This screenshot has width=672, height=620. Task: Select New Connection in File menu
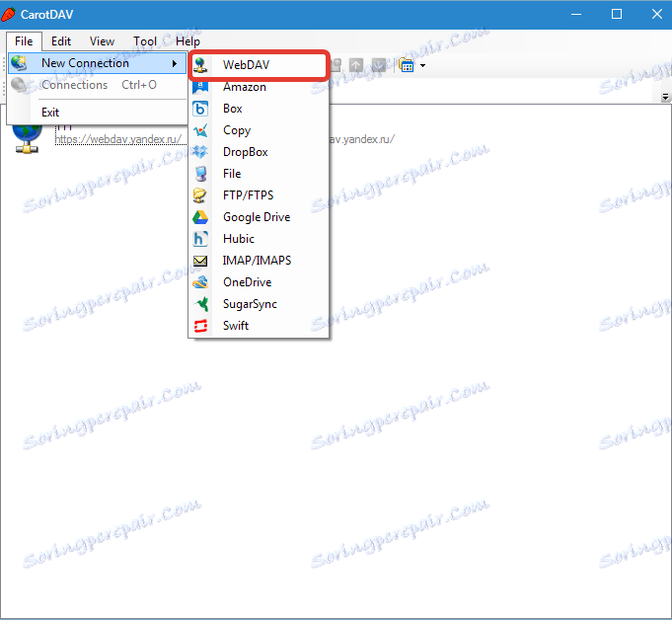click(98, 63)
